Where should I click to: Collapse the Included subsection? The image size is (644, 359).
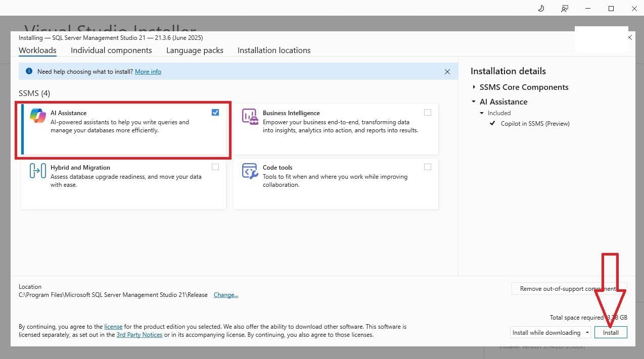482,113
